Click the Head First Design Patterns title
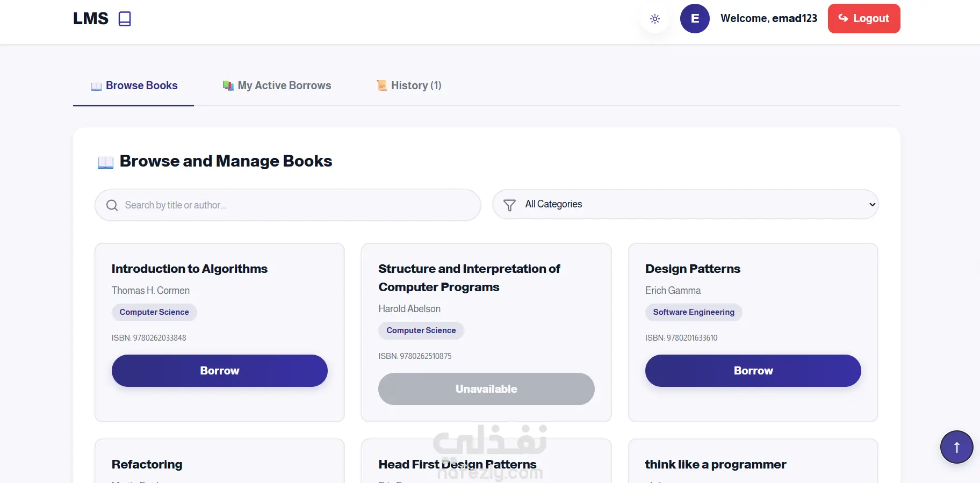The height and width of the screenshot is (483, 980). pos(457,464)
